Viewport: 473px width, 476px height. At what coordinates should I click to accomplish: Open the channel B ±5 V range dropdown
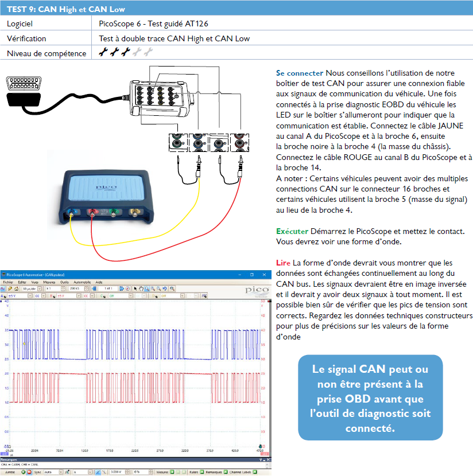(x=79, y=296)
